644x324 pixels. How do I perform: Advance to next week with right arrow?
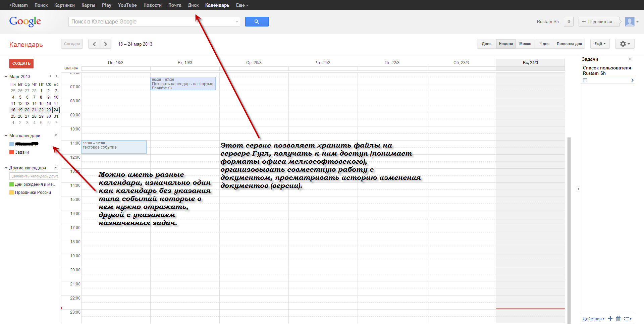click(106, 44)
